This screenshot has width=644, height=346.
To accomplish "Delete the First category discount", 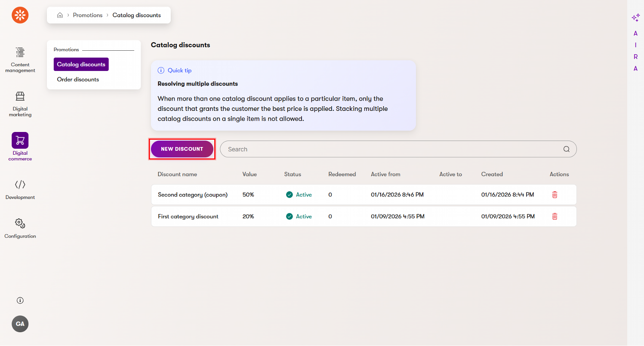I will [x=555, y=217].
